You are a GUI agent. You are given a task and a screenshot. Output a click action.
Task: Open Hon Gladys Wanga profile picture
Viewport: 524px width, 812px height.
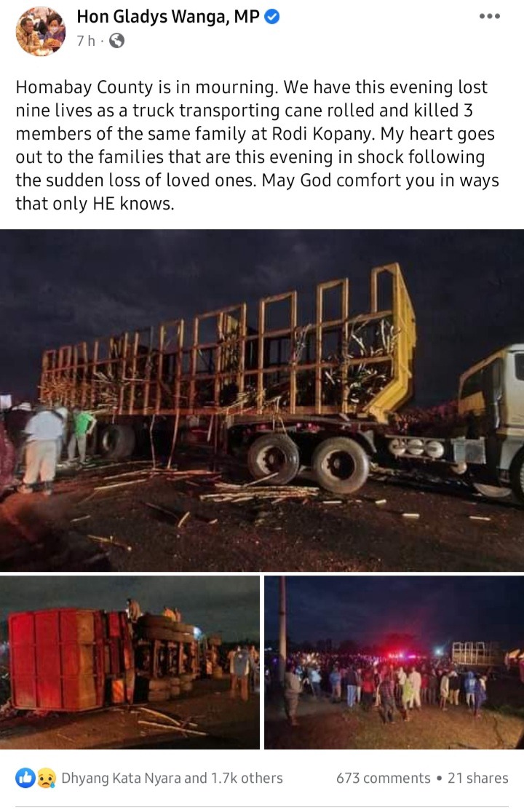pos(41,31)
